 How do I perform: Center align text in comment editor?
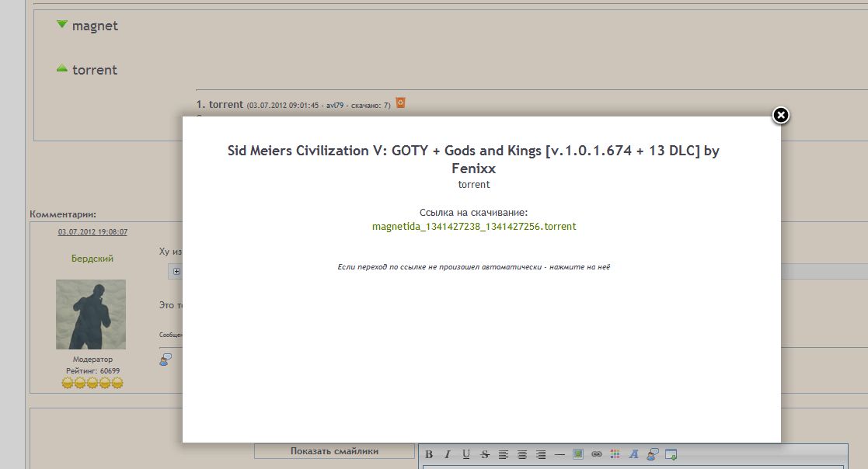522,454
